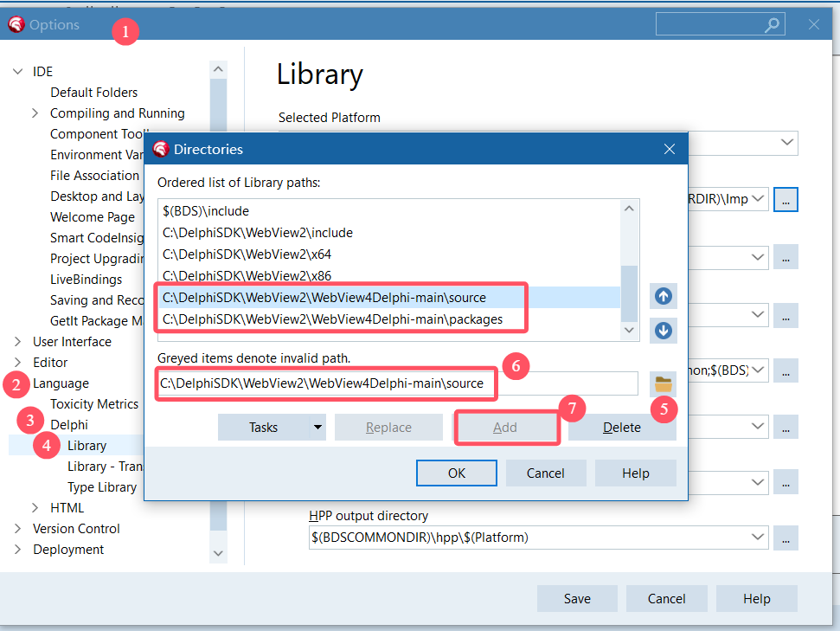Expand the Version Control tree section

[16, 528]
